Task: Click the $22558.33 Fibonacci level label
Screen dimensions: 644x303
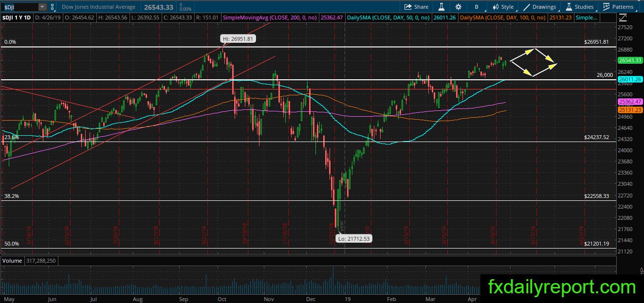Action: pyautogui.click(x=596, y=196)
